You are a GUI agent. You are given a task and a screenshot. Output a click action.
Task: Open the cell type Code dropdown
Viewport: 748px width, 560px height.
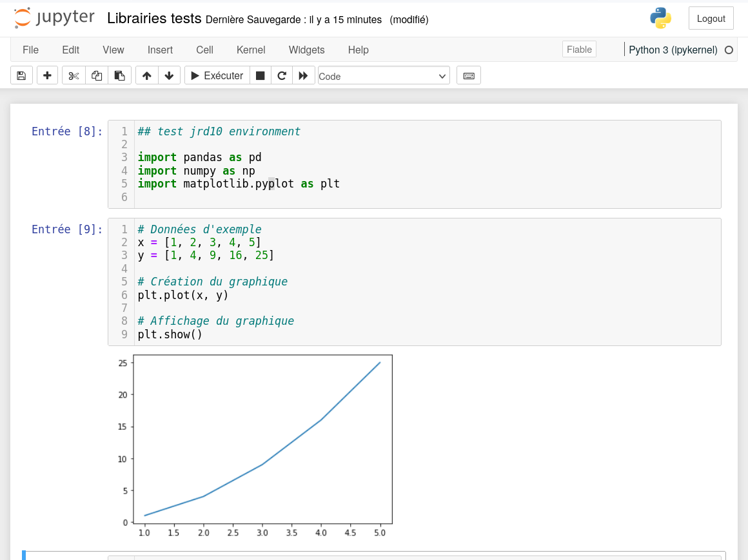(x=384, y=76)
